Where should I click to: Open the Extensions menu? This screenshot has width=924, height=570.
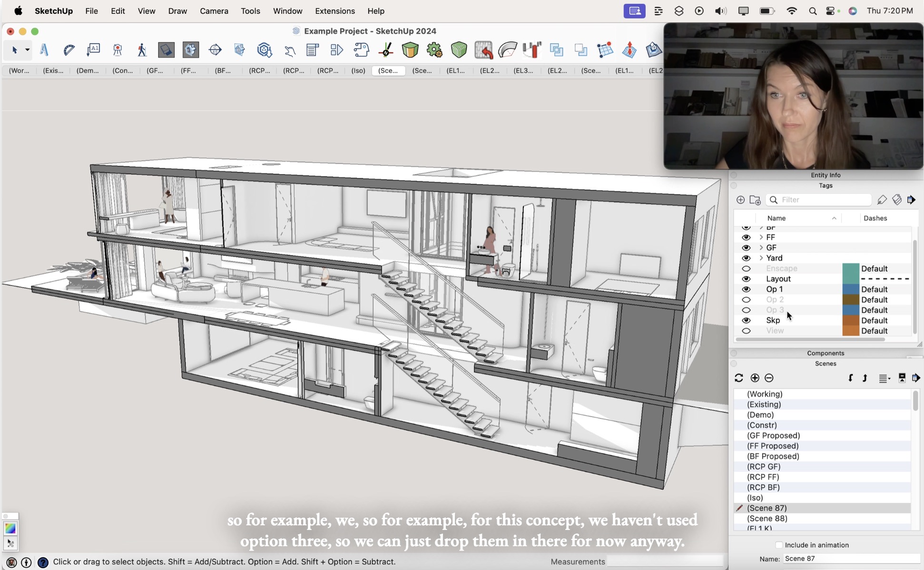tap(334, 11)
